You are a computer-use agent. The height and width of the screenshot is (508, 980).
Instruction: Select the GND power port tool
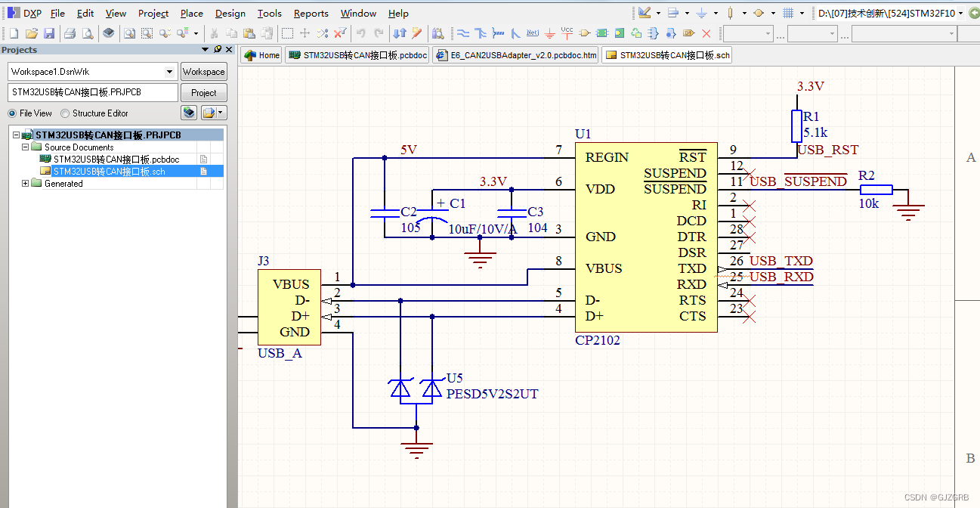549,33
